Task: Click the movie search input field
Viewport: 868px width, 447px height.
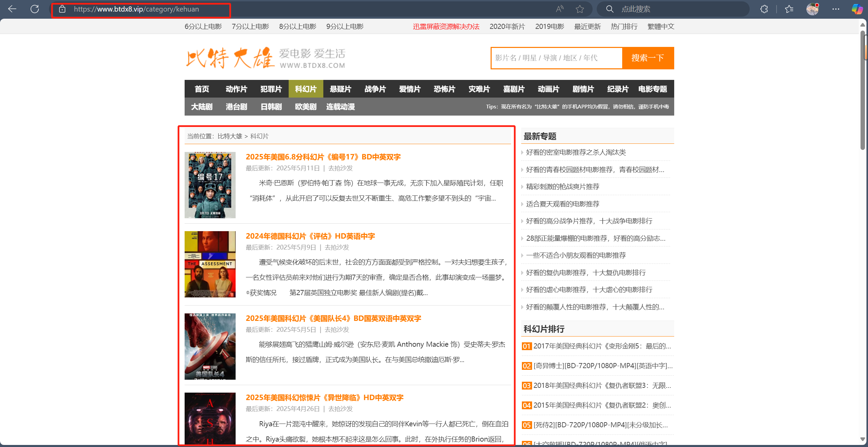Action: (x=557, y=58)
